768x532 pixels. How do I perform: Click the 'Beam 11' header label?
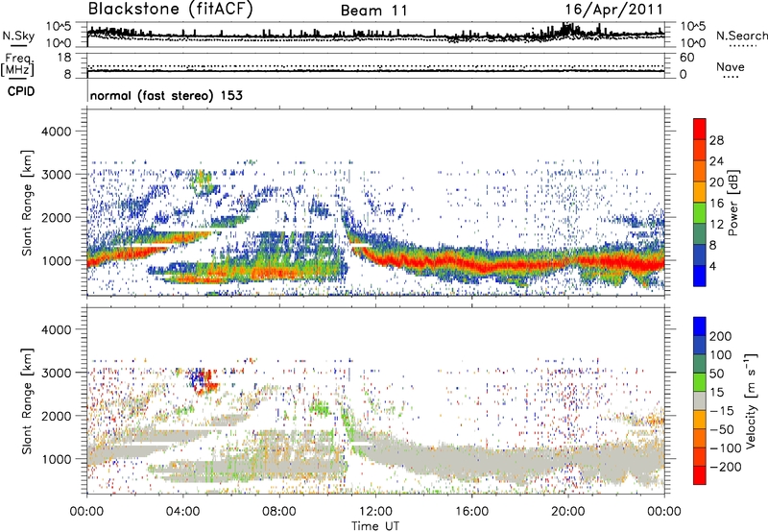click(x=374, y=11)
